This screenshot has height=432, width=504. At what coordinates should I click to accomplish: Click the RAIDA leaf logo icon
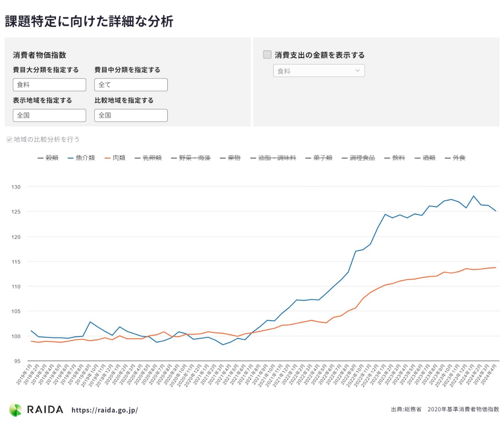pos(15,410)
